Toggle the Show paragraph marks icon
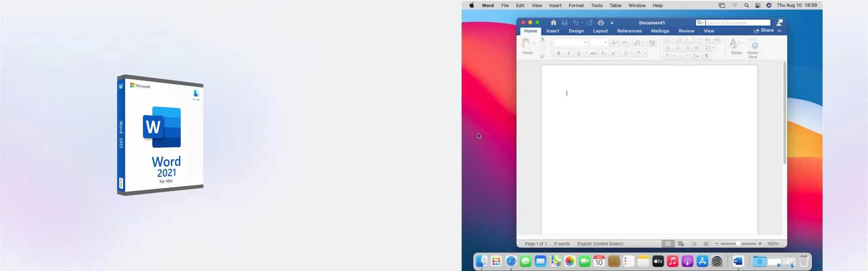 [x=707, y=56]
